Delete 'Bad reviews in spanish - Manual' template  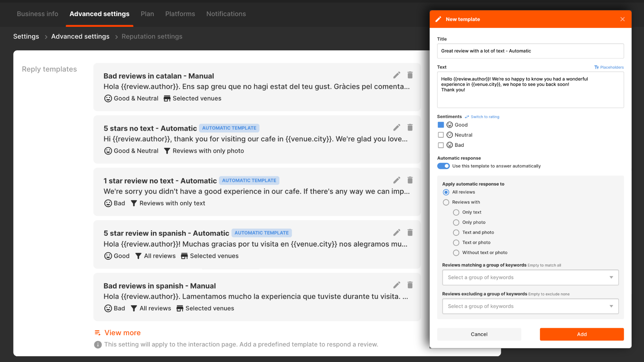click(x=410, y=285)
